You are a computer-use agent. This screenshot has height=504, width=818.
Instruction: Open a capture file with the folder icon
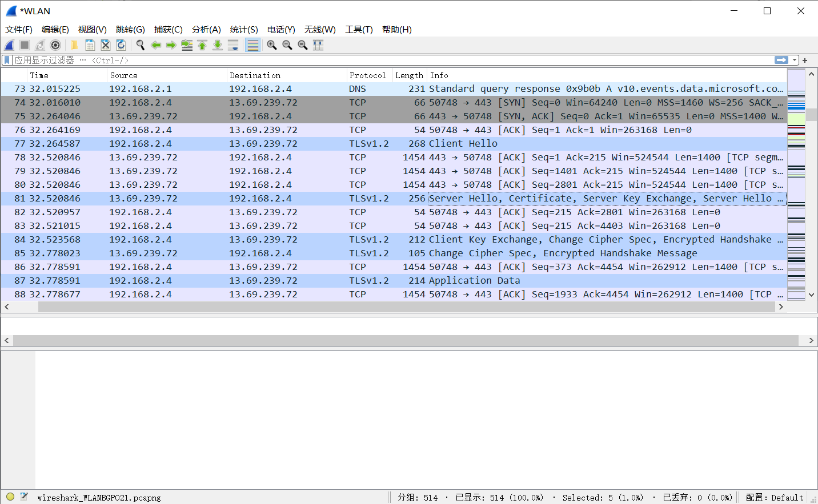(74, 45)
